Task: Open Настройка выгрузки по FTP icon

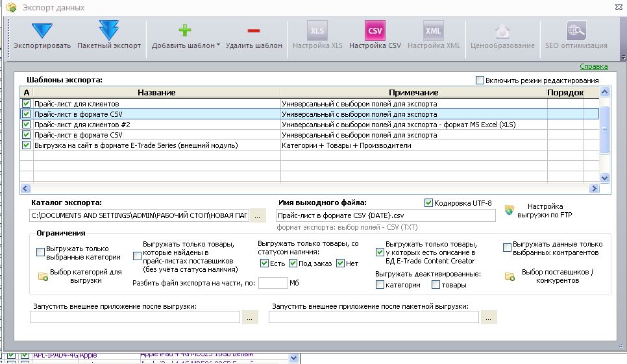Action: 509,210
